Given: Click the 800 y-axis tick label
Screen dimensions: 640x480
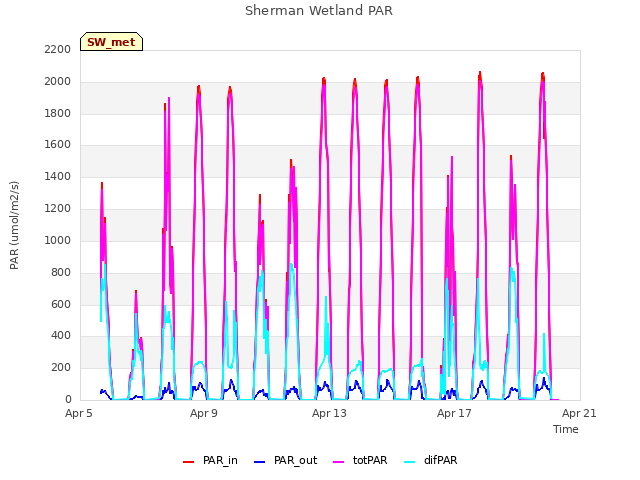Looking at the screenshot, I should [61, 272].
